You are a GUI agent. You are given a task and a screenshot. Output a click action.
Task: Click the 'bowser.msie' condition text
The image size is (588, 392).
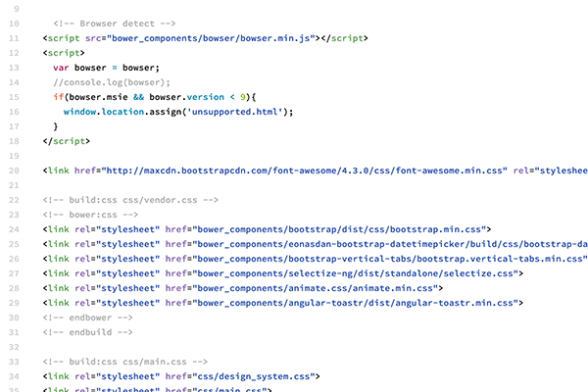(x=98, y=97)
